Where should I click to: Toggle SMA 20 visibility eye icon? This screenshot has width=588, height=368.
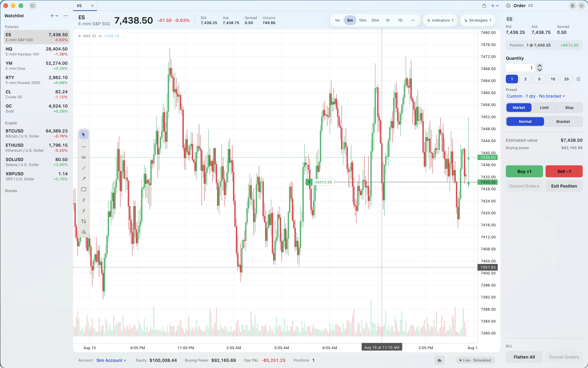(100, 36)
